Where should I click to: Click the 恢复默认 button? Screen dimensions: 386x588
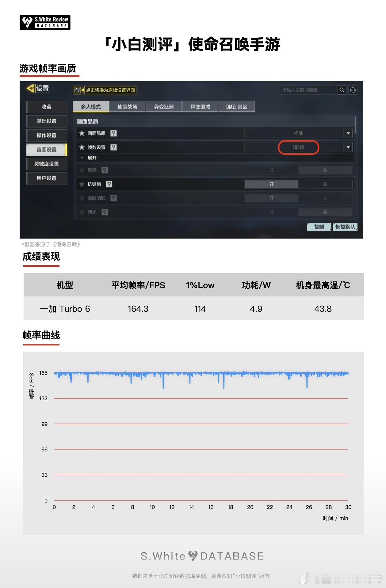[345, 227]
